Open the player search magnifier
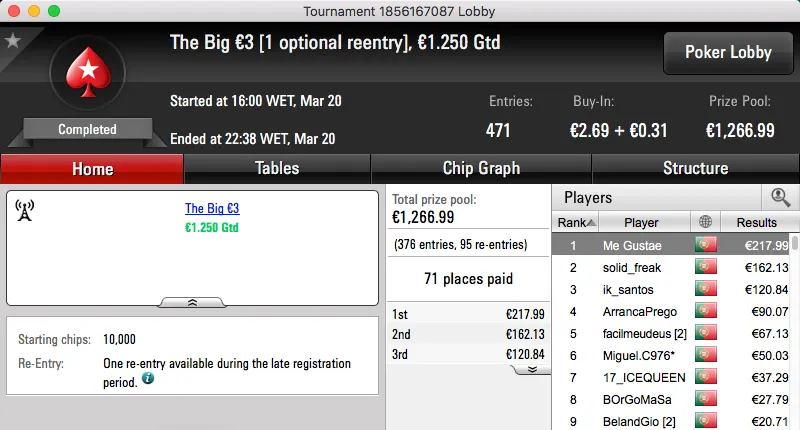 (780, 198)
